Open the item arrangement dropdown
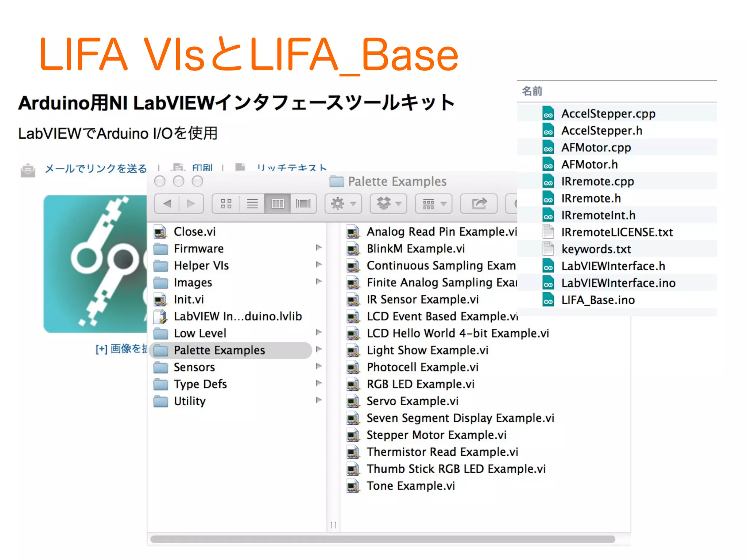The width and height of the screenshot is (747, 560). click(x=434, y=204)
